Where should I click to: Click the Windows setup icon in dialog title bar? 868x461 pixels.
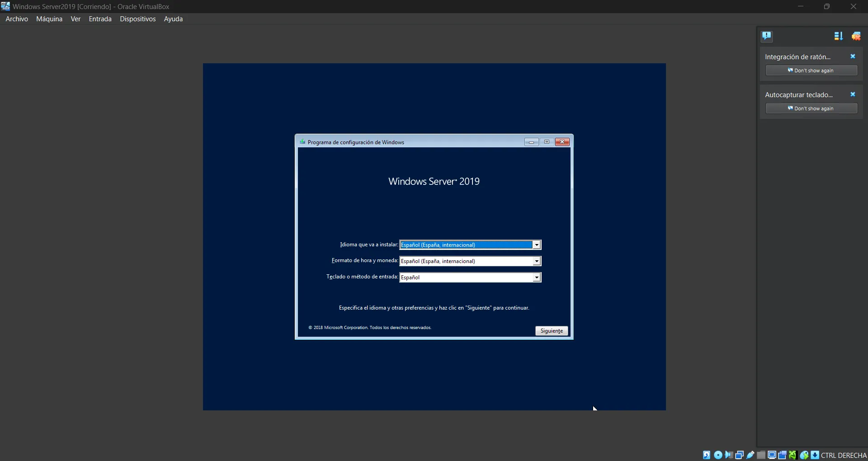pos(302,141)
